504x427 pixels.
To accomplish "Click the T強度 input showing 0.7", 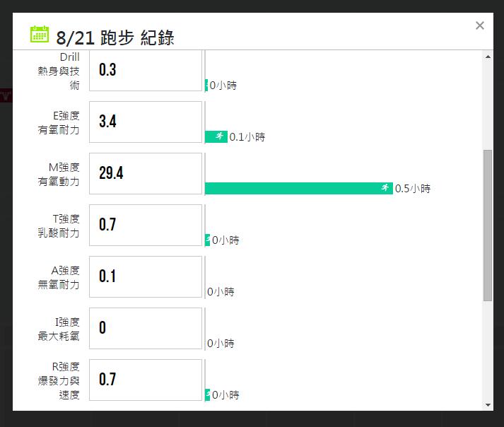I will point(146,225).
